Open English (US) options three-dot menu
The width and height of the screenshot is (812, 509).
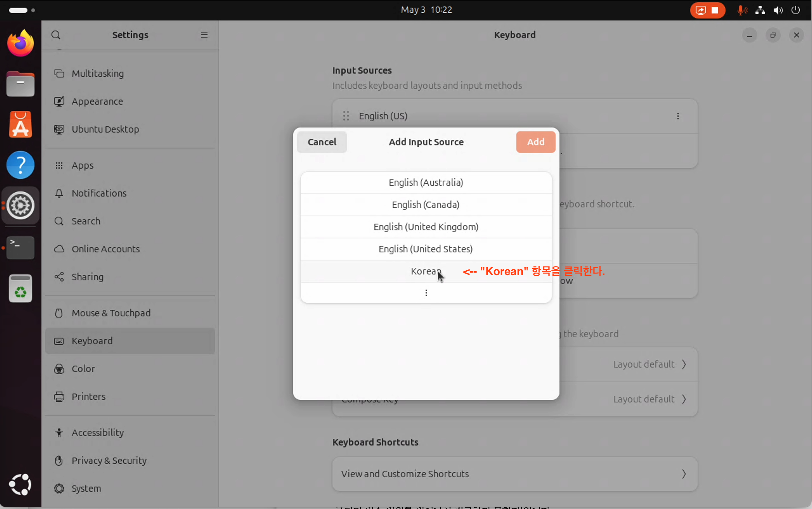(678, 116)
